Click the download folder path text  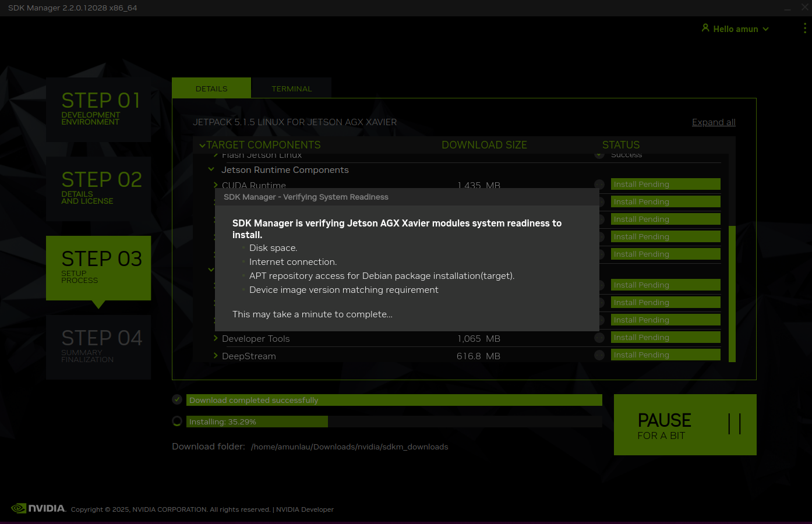(349, 447)
